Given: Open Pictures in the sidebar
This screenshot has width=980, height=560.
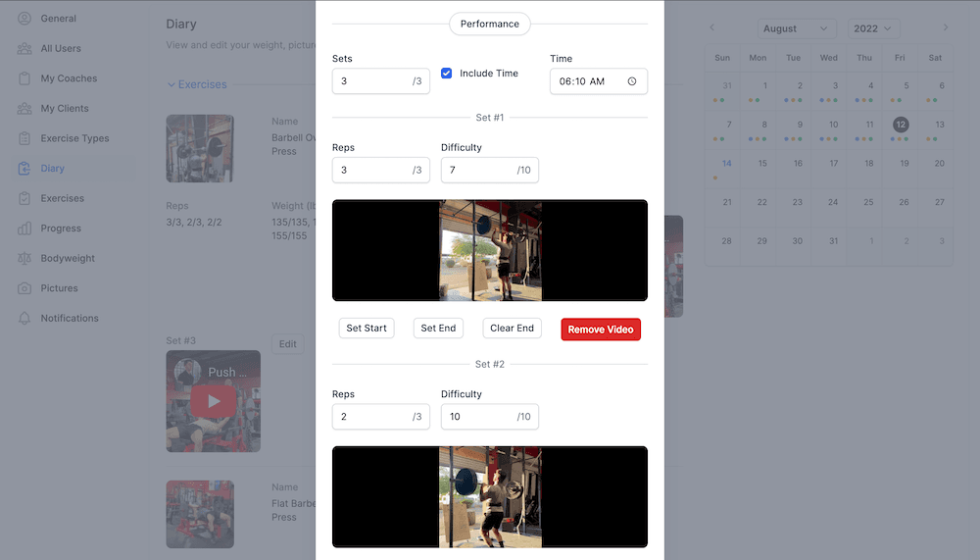Looking at the screenshot, I should click(73, 288).
